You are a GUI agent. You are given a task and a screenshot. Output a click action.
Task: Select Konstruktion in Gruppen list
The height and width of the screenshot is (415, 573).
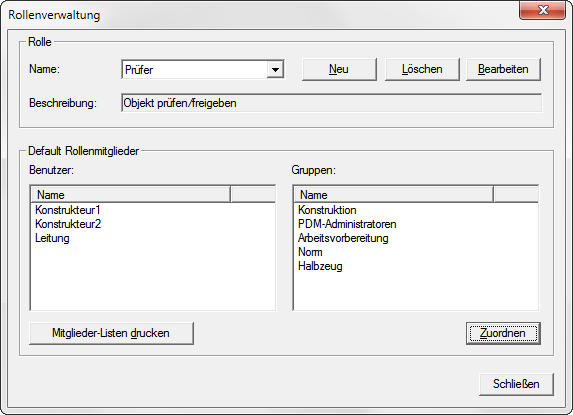pyautogui.click(x=327, y=210)
